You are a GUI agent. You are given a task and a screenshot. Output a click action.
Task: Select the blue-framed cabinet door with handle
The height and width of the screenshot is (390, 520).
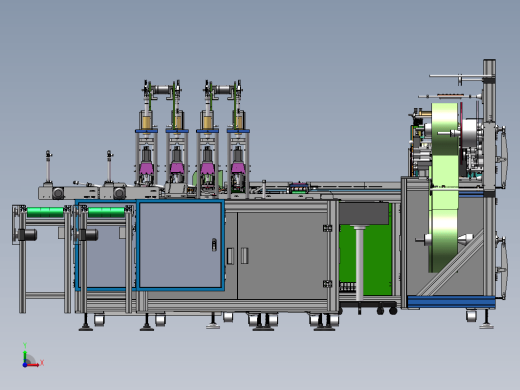coord(180,245)
